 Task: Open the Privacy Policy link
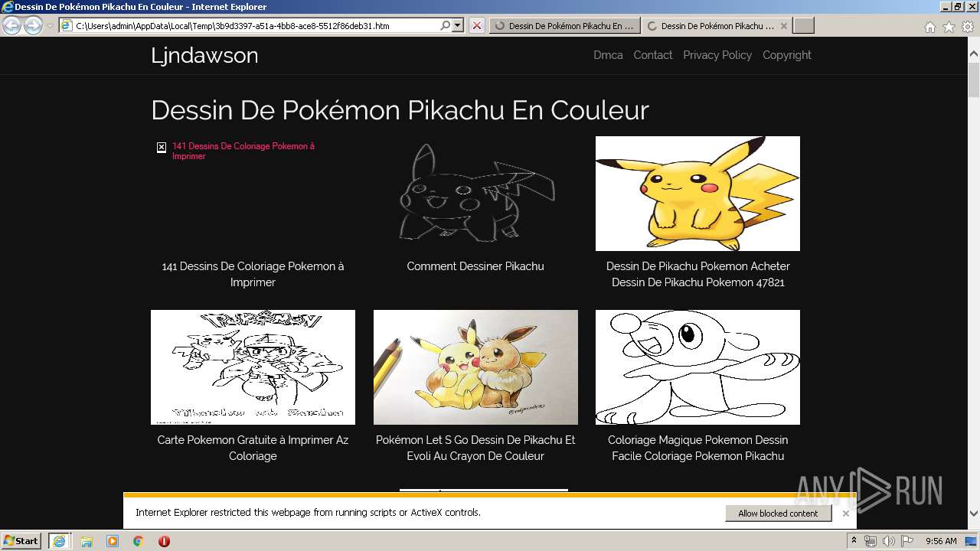pyautogui.click(x=717, y=55)
